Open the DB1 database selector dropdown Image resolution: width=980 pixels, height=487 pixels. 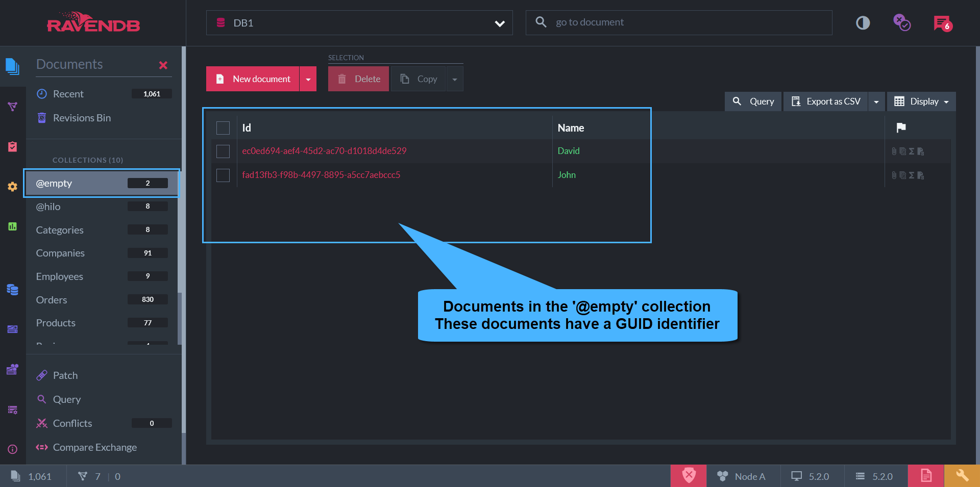(x=359, y=23)
